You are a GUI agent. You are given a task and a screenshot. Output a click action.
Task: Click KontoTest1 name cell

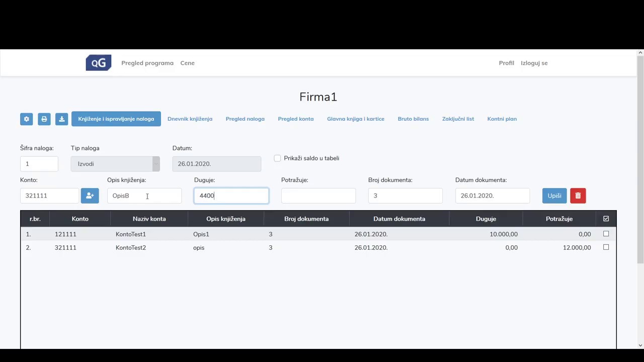pos(131,234)
